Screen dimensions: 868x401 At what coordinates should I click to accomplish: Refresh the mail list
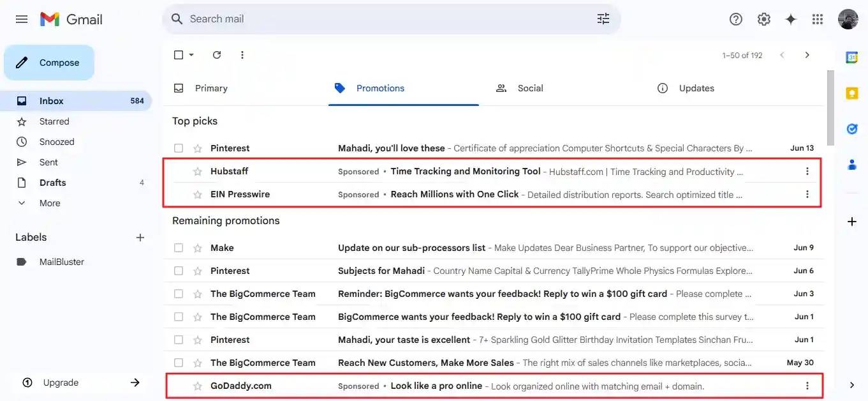pos(217,55)
